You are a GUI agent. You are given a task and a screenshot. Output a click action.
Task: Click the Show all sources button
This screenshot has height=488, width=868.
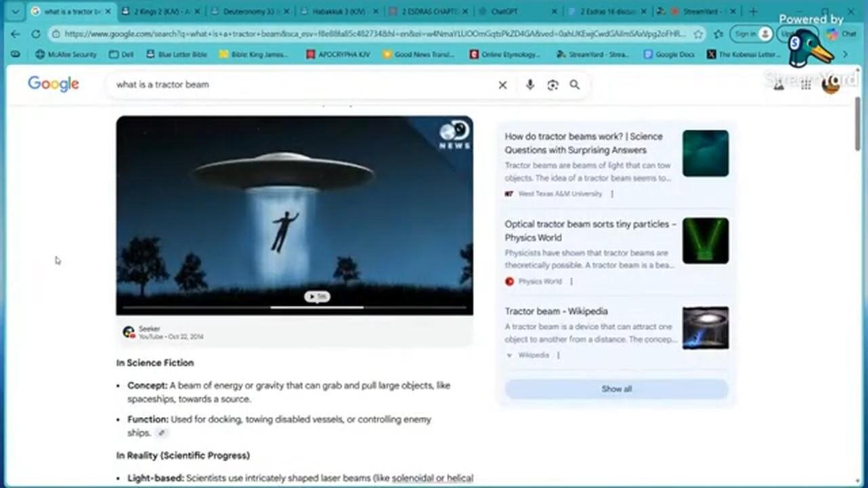pos(616,389)
